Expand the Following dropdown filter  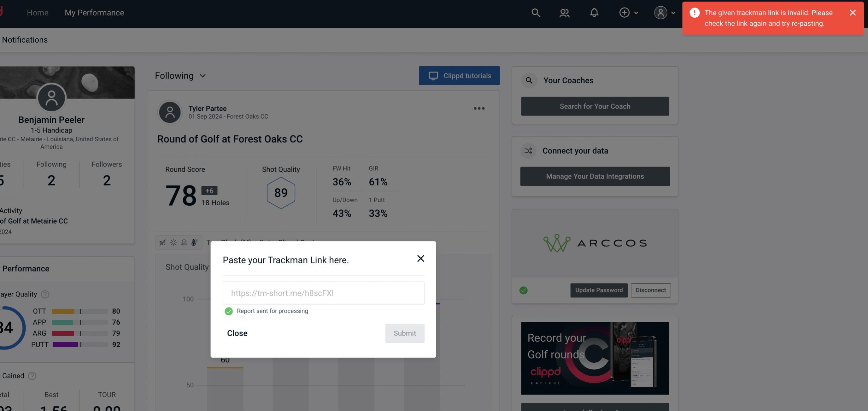[180, 75]
